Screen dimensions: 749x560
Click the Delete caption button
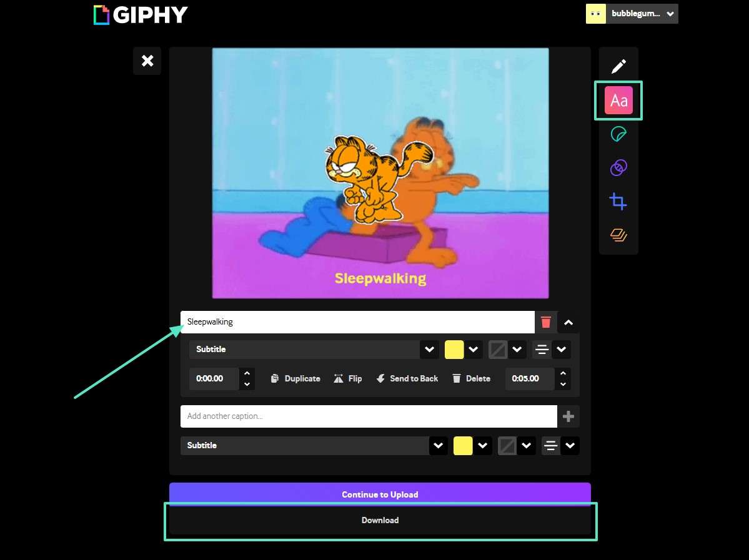(x=472, y=378)
